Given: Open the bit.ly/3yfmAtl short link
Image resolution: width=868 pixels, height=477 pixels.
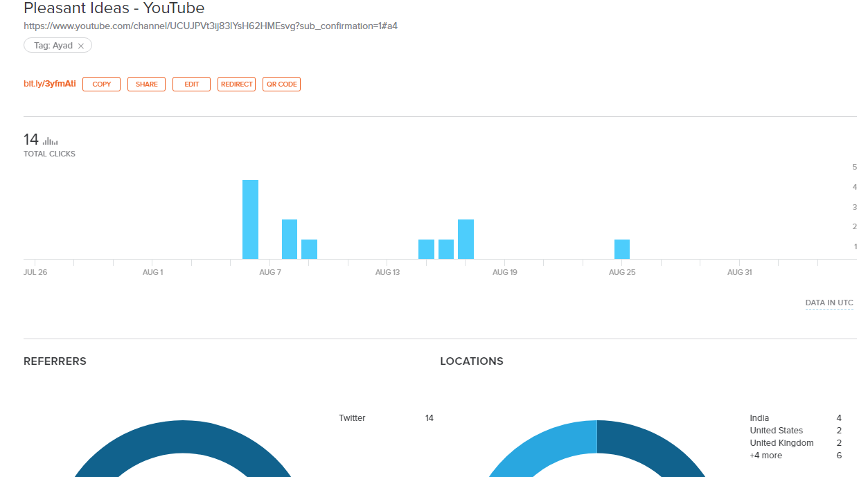Looking at the screenshot, I should click(x=50, y=84).
